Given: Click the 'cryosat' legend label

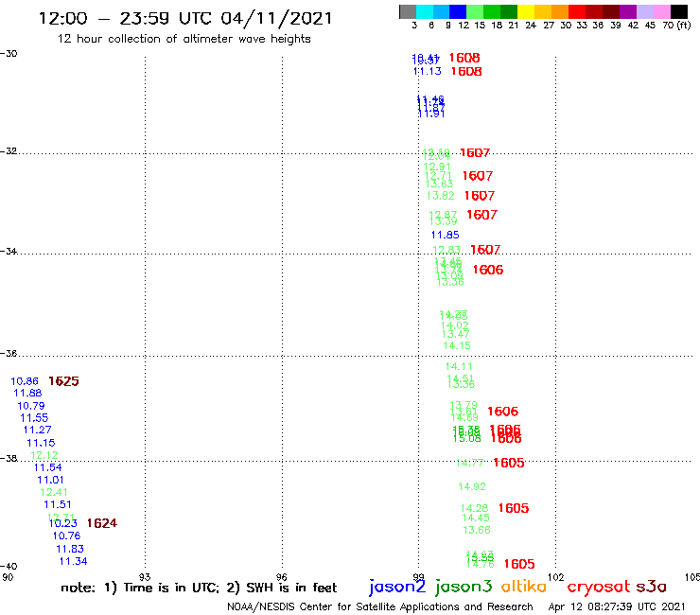Looking at the screenshot, I should pyautogui.click(x=598, y=586).
